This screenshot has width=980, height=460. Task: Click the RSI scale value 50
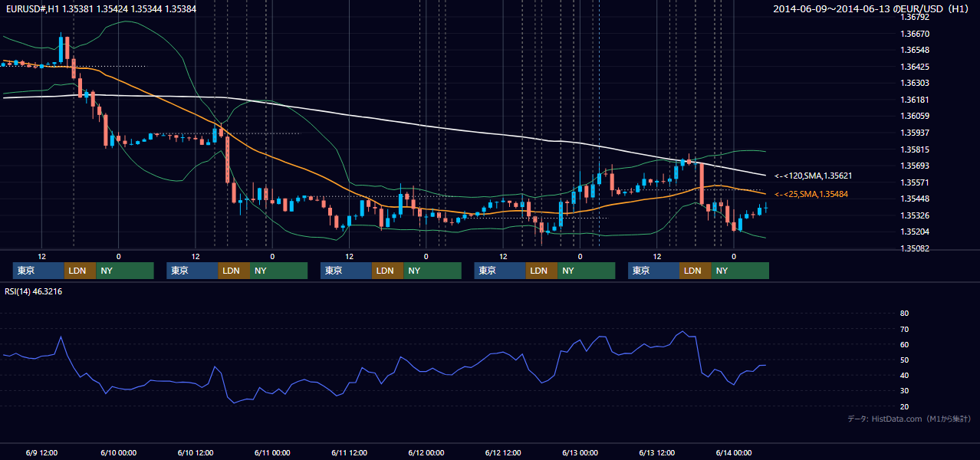coord(904,360)
